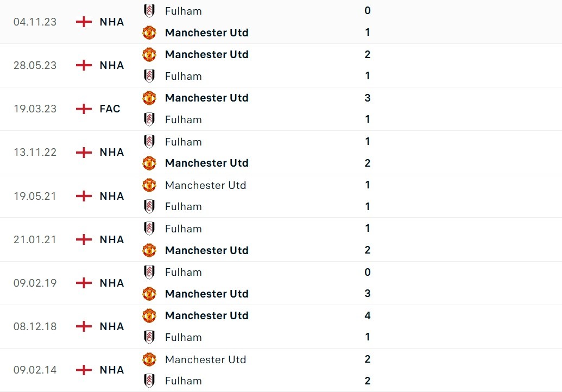Screen dimensions: 562x392
Task: Click Manchester Utd crest in 19.03.23 match
Action: pyautogui.click(x=149, y=98)
